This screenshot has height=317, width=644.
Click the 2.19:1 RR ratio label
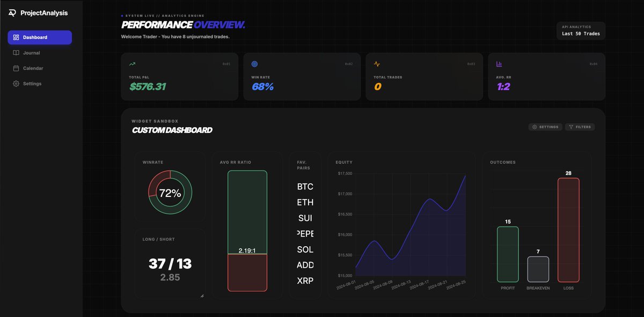pyautogui.click(x=247, y=250)
